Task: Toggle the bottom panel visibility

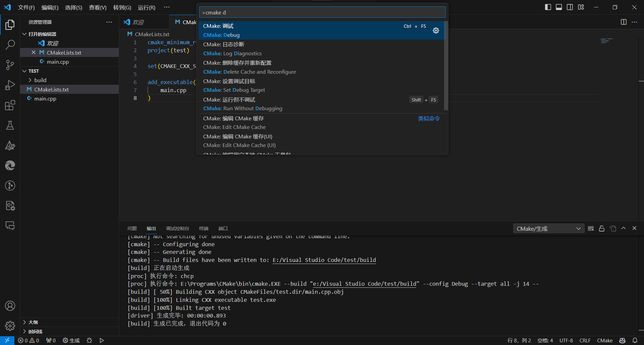Action: tap(559, 7)
